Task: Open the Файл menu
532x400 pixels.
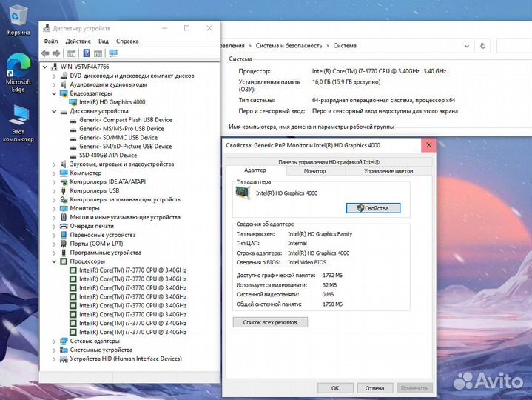Action: (50, 41)
